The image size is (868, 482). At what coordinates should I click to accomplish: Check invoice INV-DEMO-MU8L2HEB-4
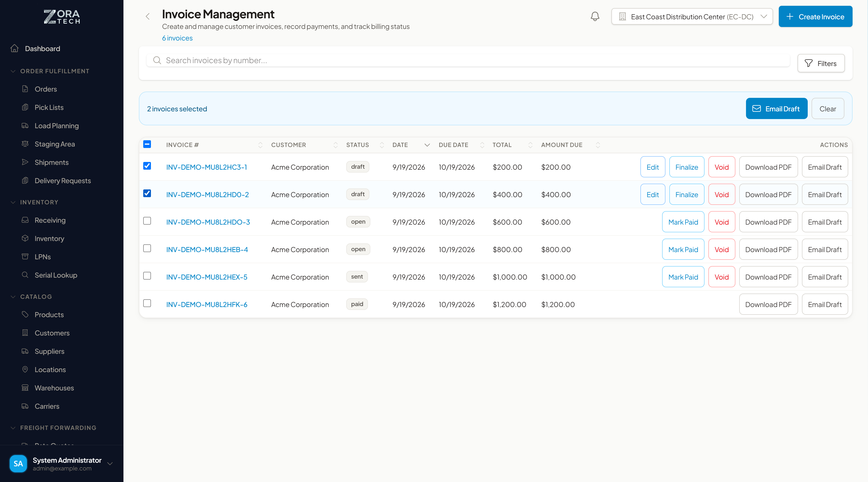tap(147, 248)
